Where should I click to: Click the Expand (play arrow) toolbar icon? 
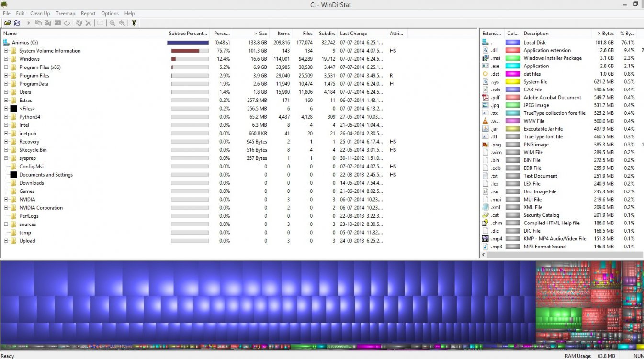(x=29, y=23)
